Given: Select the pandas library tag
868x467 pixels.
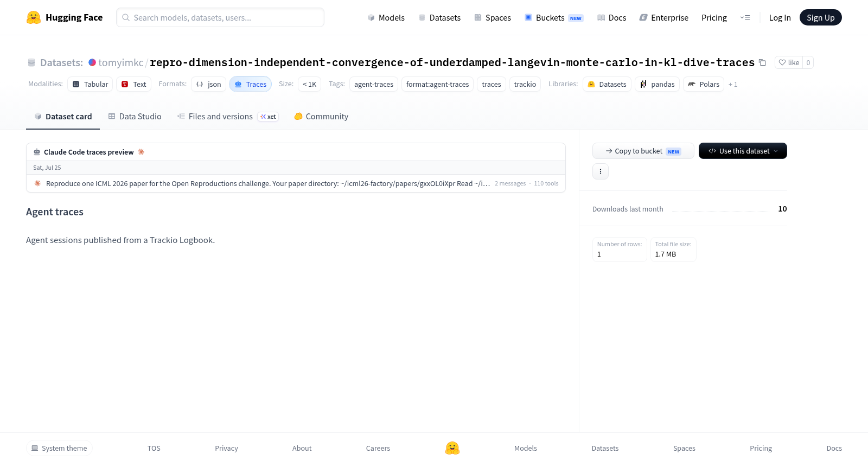Looking at the screenshot, I should pyautogui.click(x=657, y=84).
